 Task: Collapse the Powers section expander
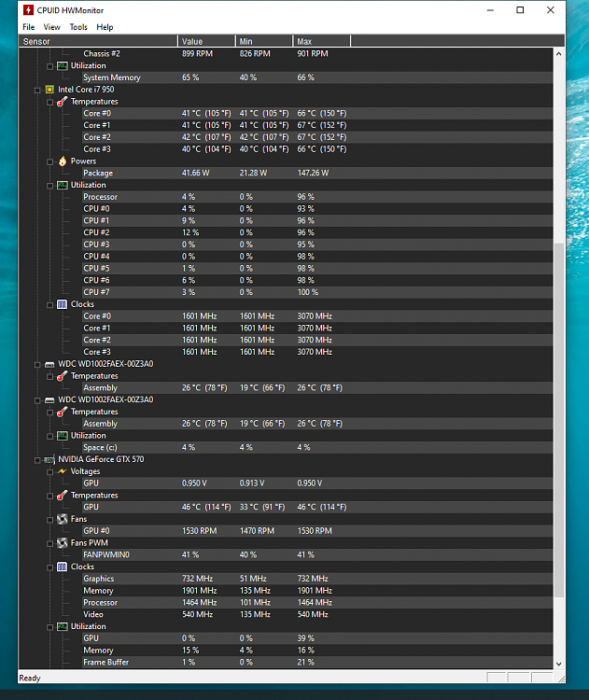pyautogui.click(x=49, y=161)
